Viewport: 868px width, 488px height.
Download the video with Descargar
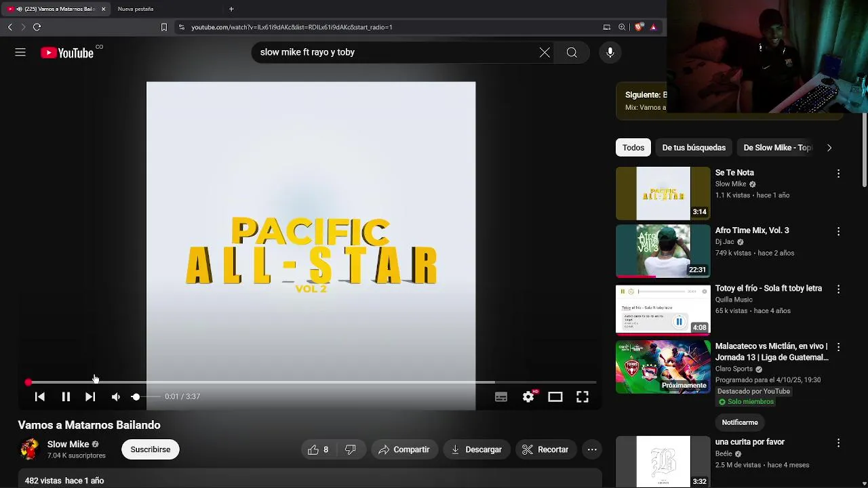click(x=477, y=449)
